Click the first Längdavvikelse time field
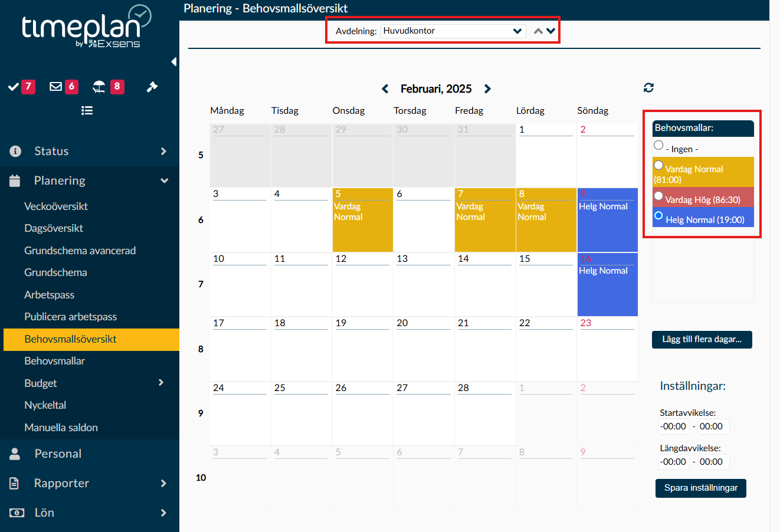 coord(673,462)
